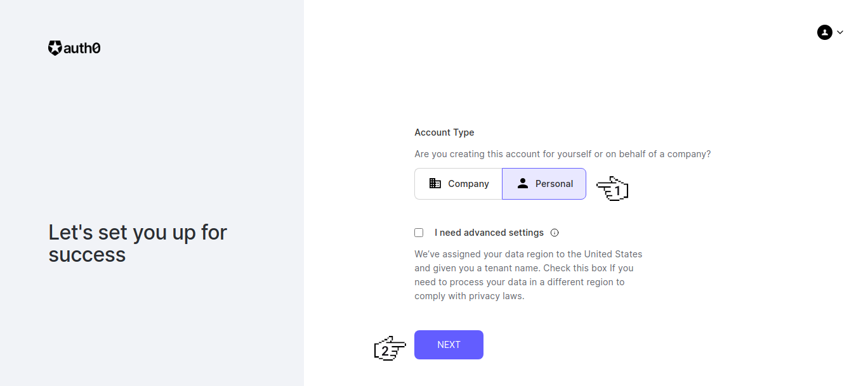Click the Auth0 shield logo

(55, 48)
